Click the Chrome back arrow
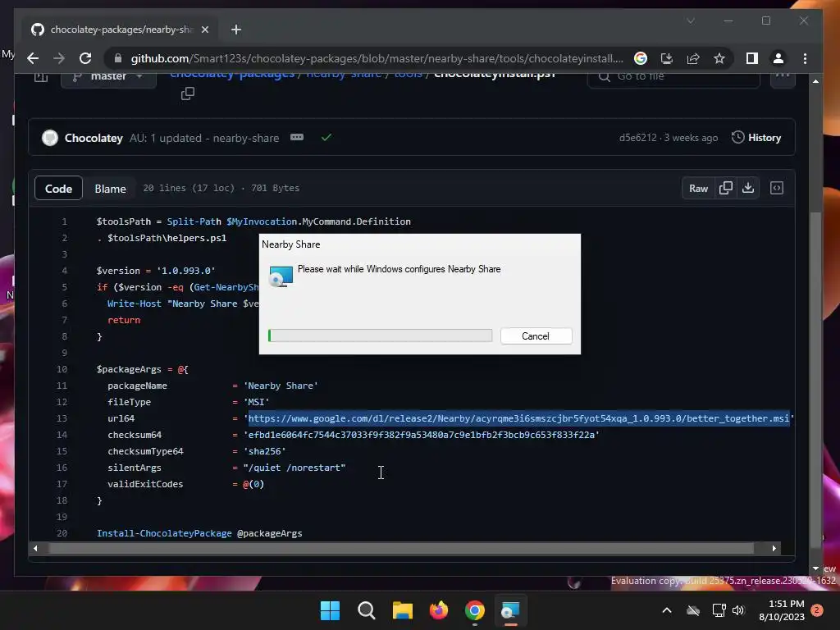The height and width of the screenshot is (630, 840). [33, 58]
